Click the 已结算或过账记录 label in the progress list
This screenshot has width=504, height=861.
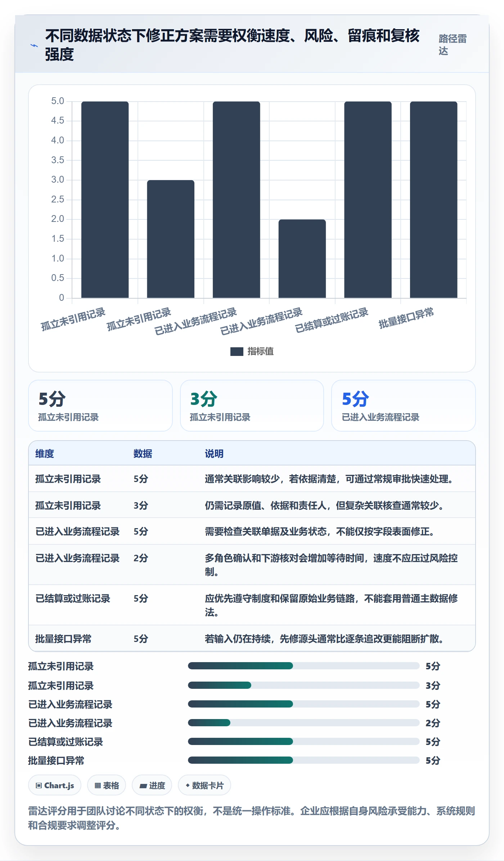click(66, 742)
